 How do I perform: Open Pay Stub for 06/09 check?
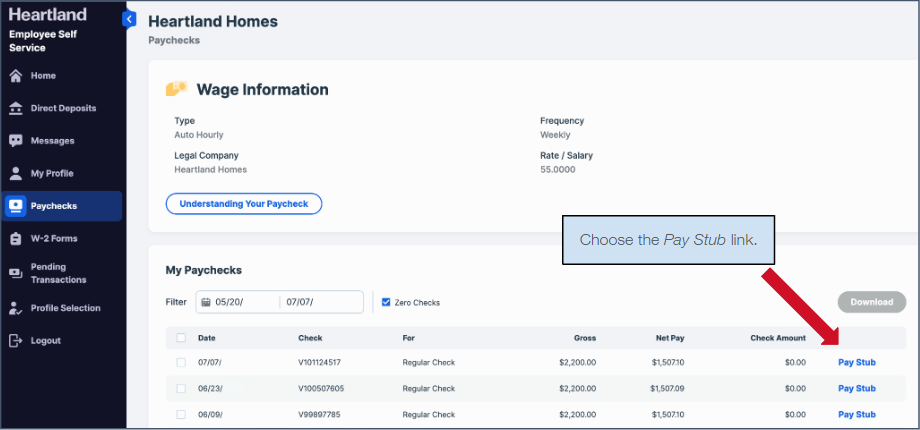[x=857, y=414]
